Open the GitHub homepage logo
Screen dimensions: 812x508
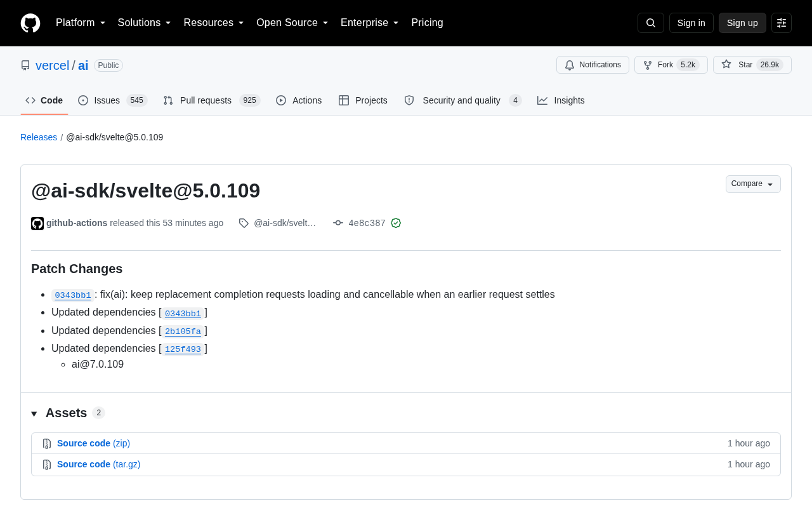click(x=30, y=23)
